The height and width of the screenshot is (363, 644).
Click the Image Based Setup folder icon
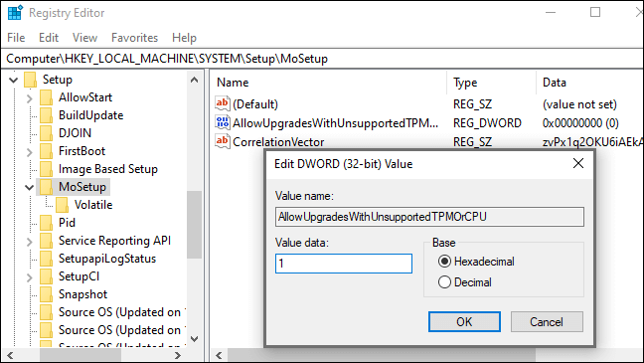coord(46,169)
